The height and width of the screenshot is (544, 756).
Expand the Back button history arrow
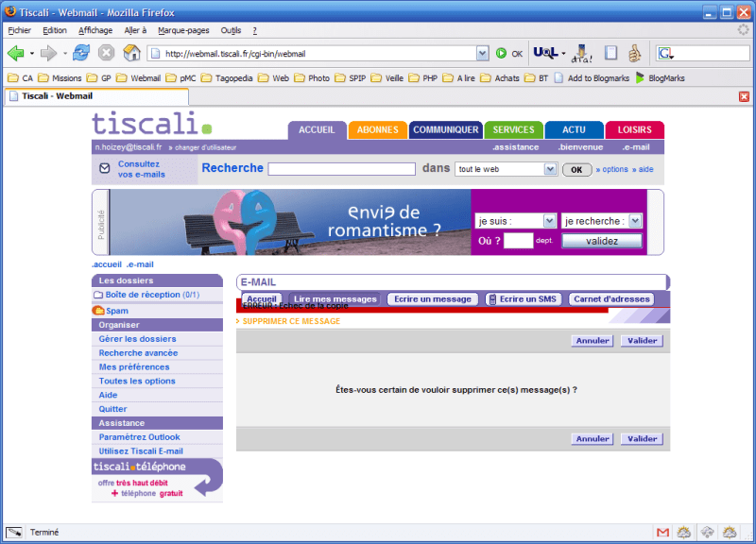(x=32, y=53)
